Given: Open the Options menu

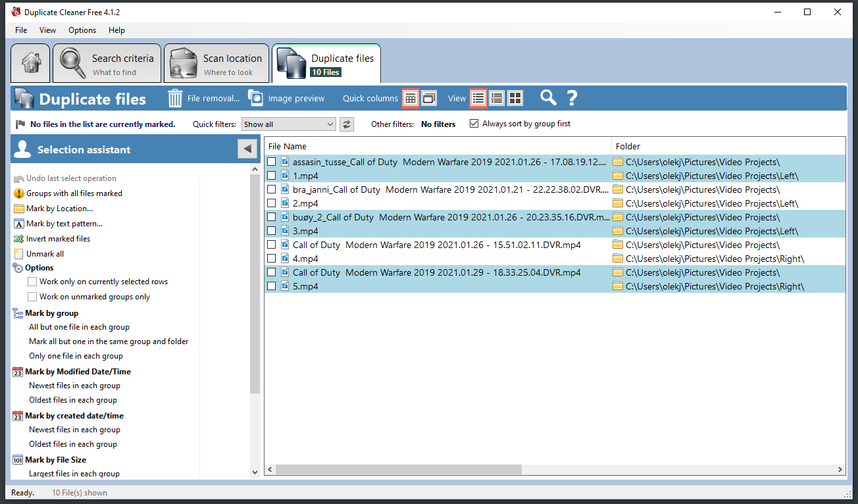Looking at the screenshot, I should (82, 30).
